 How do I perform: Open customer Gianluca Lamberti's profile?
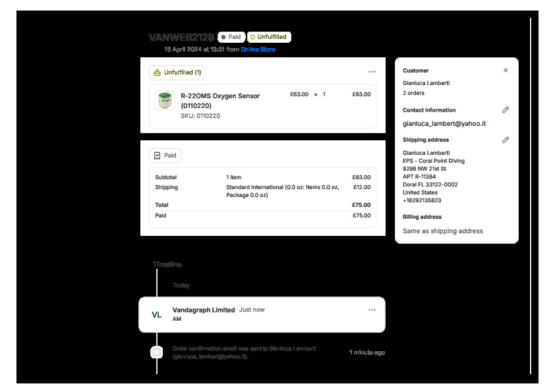click(426, 83)
